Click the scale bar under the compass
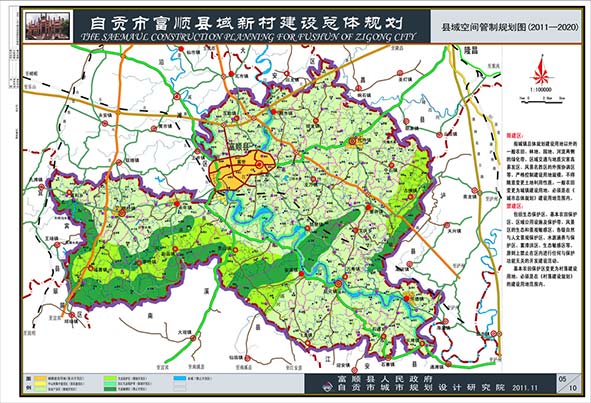The image size is (591, 403). pyautogui.click(x=542, y=100)
